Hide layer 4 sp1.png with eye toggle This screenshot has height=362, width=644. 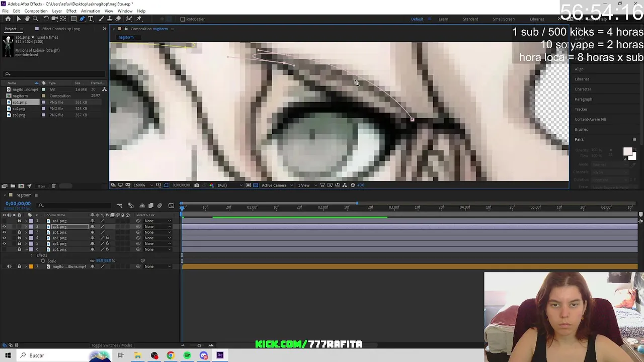[4, 238]
